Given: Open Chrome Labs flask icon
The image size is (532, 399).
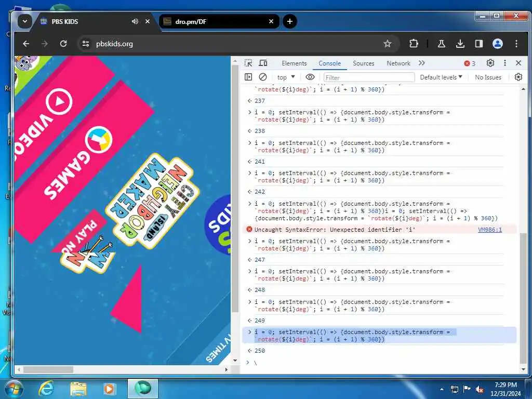Looking at the screenshot, I should (442, 44).
